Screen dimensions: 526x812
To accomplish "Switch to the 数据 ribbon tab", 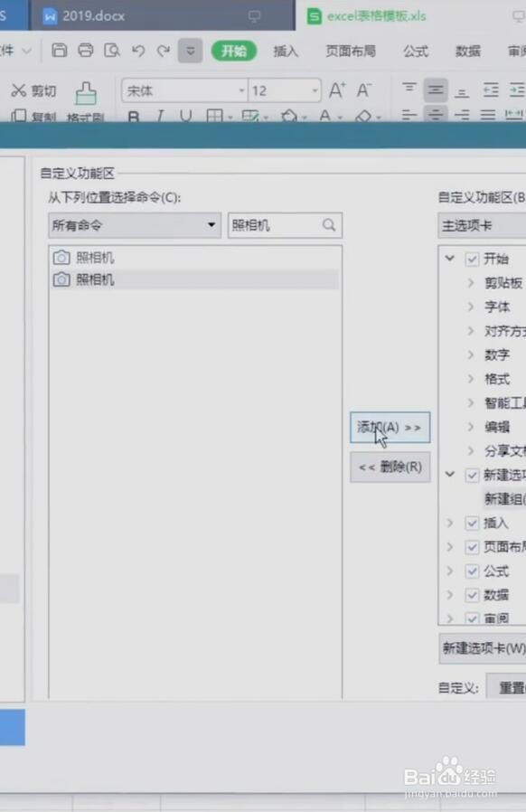I will coord(468,51).
